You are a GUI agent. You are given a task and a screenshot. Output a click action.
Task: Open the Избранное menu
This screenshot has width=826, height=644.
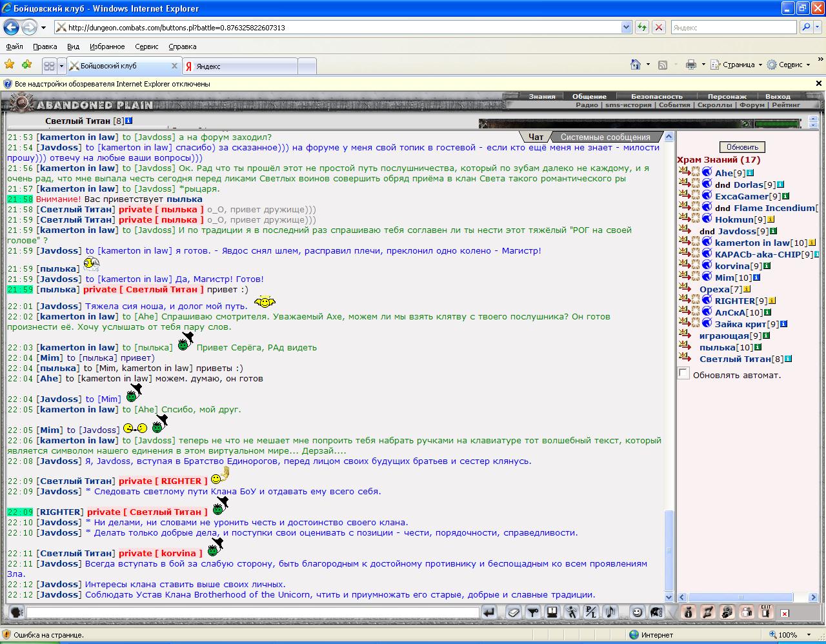[x=107, y=46]
